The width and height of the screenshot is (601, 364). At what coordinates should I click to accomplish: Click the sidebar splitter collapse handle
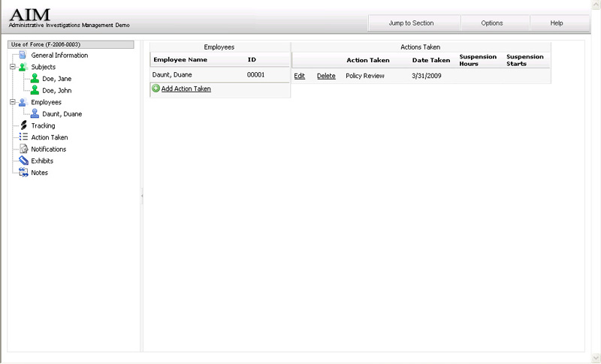(141, 196)
